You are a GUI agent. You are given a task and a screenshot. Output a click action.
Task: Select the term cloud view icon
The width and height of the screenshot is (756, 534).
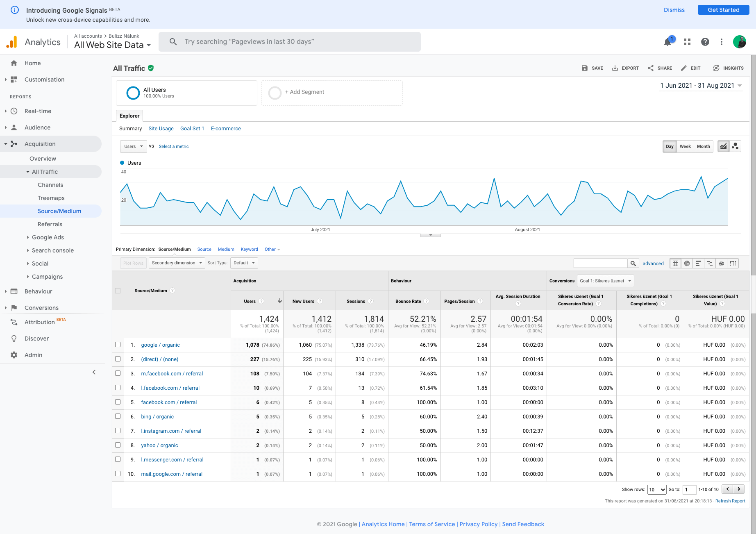tap(721, 264)
